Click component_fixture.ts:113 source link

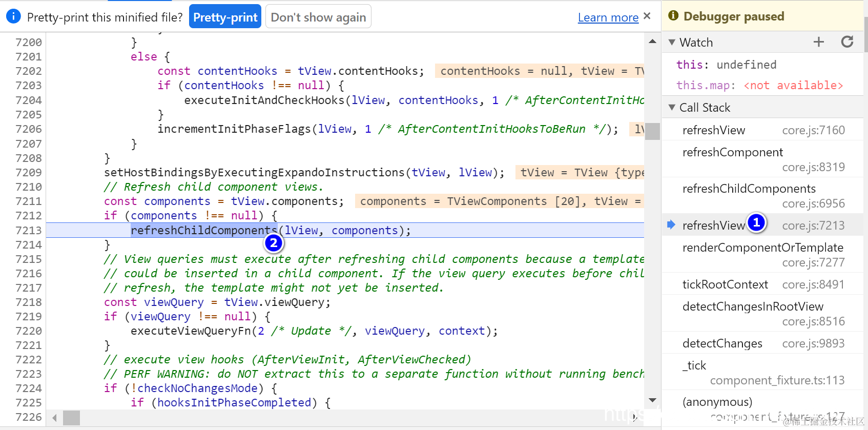tap(777, 380)
